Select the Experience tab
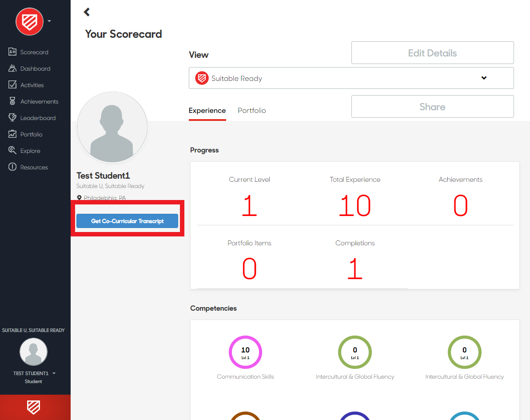This screenshot has height=420, width=530. (x=207, y=111)
